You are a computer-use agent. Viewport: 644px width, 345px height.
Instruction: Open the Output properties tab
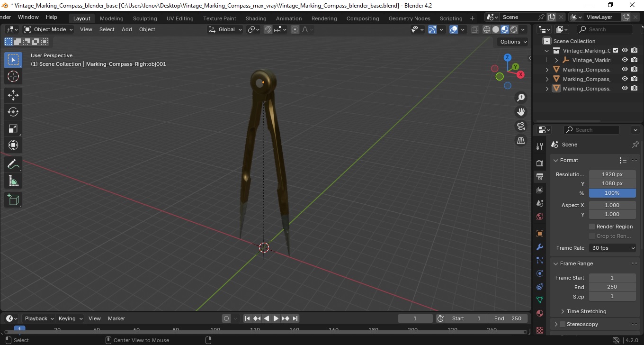[539, 177]
